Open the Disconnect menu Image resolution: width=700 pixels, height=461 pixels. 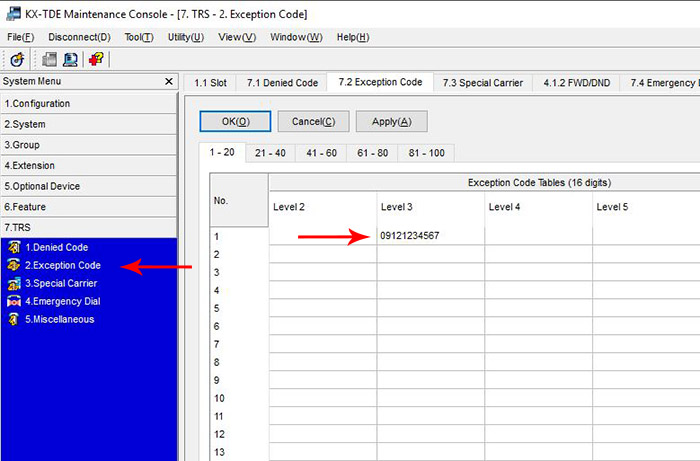pos(79,37)
